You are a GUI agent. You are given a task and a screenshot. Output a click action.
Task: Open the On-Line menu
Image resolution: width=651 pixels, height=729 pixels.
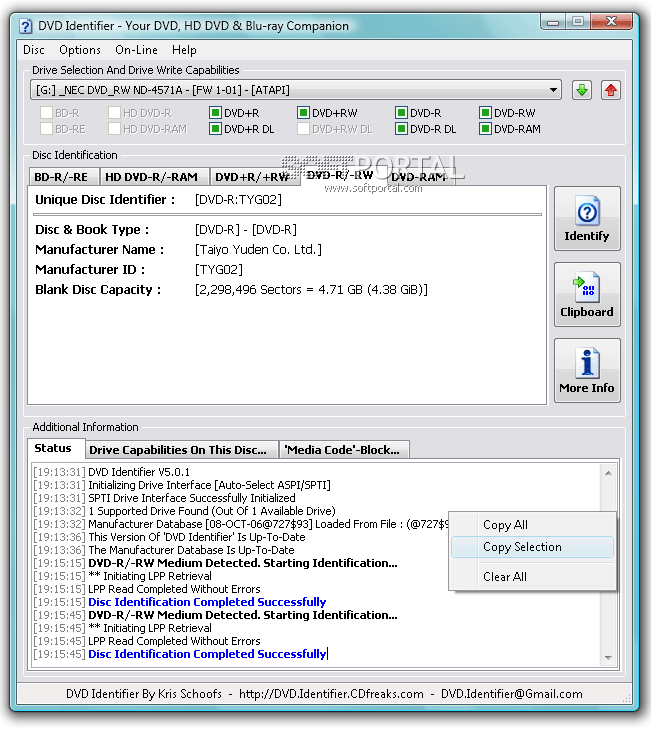pos(136,50)
